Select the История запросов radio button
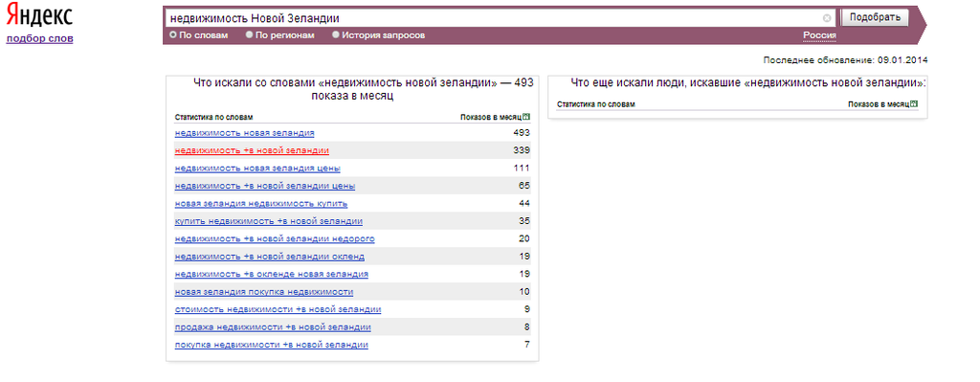Screen dimensions: 980x382 (x=336, y=35)
